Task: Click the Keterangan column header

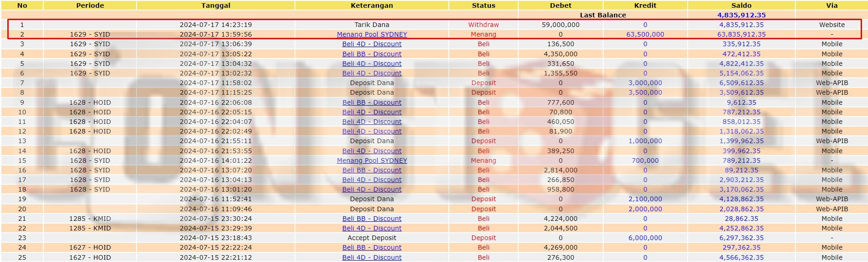Action: pyautogui.click(x=372, y=5)
